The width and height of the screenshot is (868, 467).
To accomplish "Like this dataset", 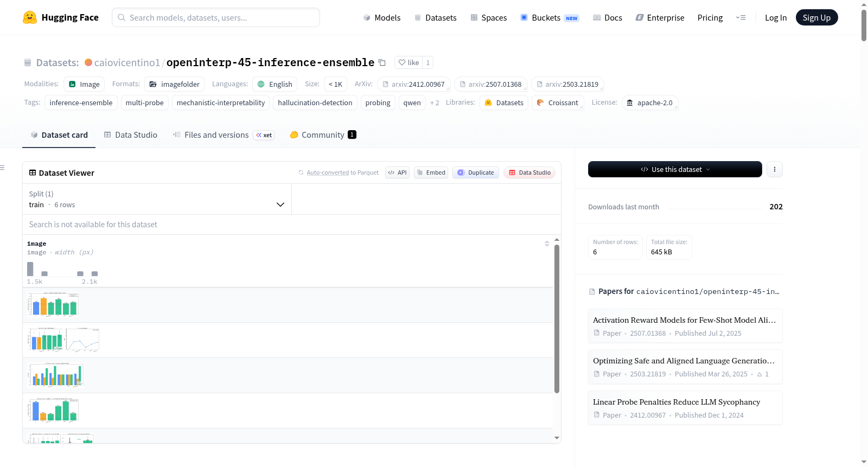I will point(409,62).
